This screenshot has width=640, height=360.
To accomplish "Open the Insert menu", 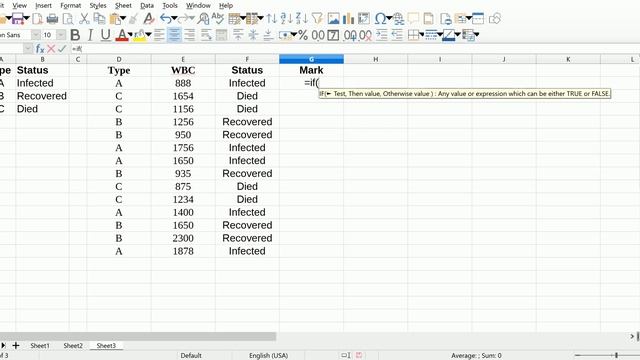I will [43, 6].
